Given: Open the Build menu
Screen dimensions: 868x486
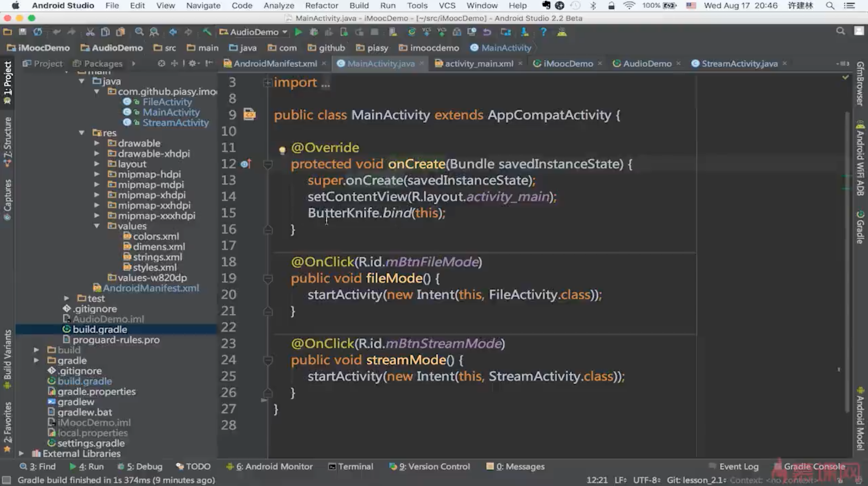Looking at the screenshot, I should click(359, 5).
